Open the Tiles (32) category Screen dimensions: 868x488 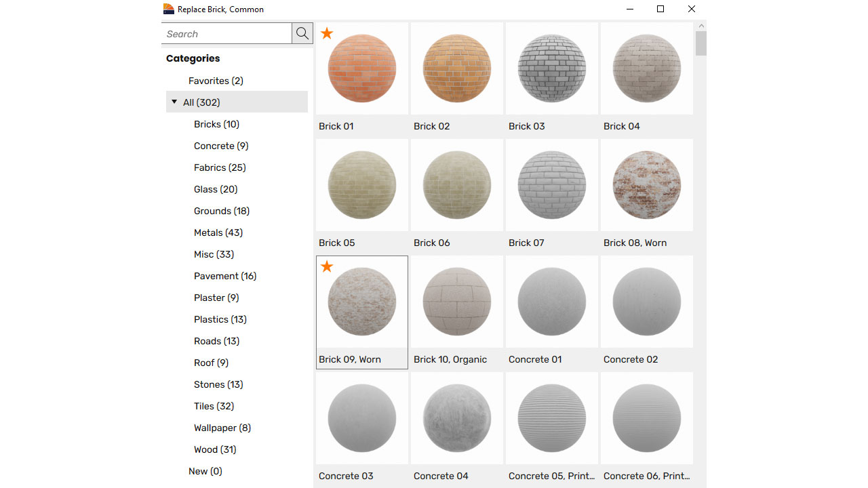(x=214, y=406)
